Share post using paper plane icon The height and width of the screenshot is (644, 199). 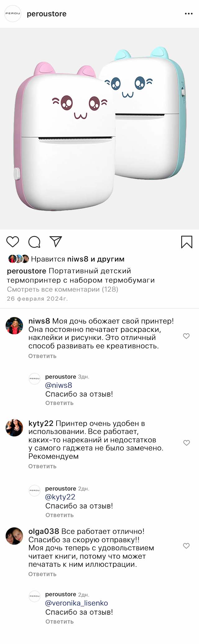point(56,241)
